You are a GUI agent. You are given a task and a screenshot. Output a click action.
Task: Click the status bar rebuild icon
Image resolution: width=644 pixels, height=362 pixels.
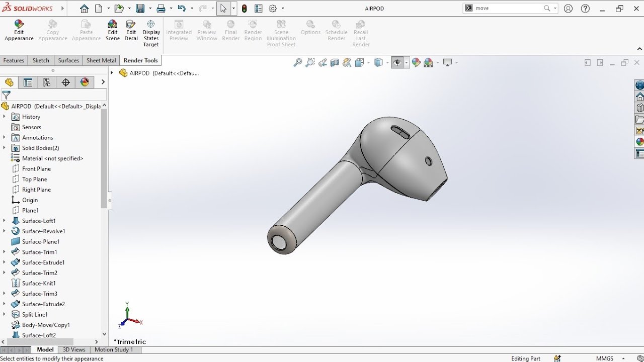point(557,358)
